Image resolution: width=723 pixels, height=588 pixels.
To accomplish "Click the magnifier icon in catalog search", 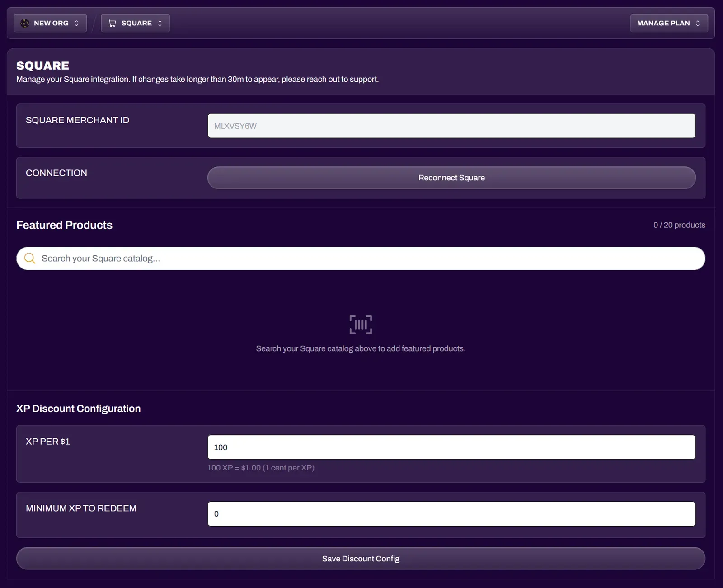I will (x=30, y=258).
